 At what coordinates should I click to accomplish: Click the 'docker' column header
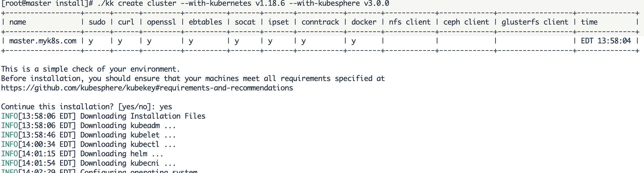pos(364,22)
